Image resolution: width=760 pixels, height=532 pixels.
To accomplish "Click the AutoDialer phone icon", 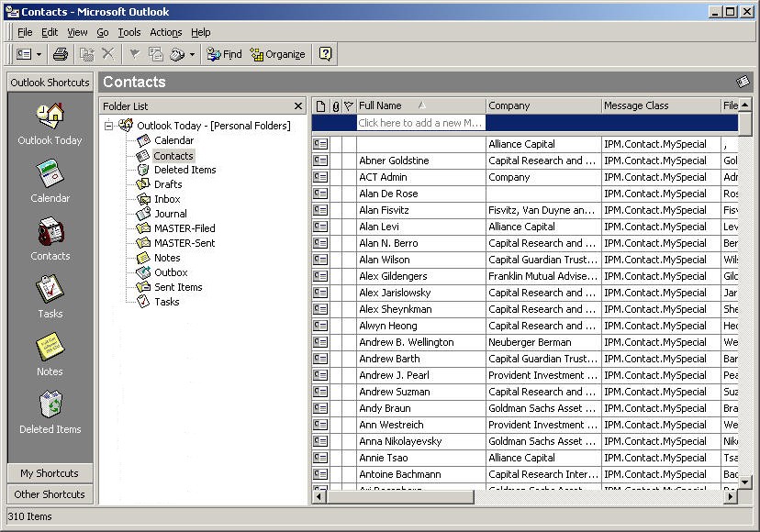I will (x=177, y=54).
